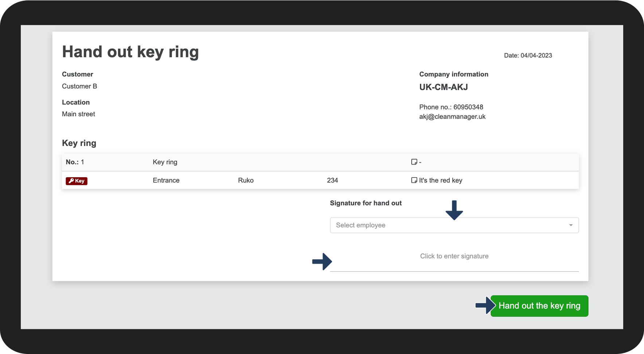Open the akj@cleanmanager.uk email address
The width and height of the screenshot is (644, 354).
pyautogui.click(x=452, y=117)
